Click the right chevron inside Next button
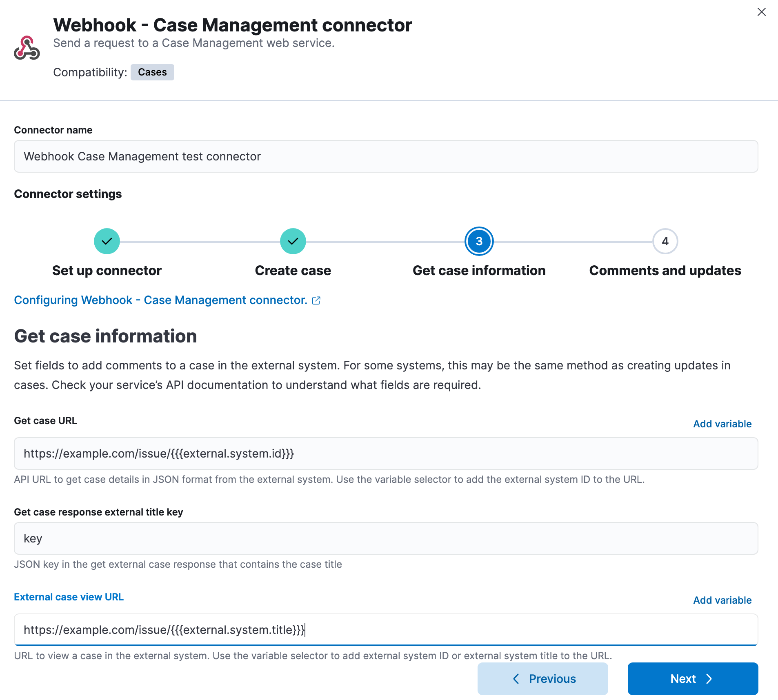The image size is (778, 700). point(709,678)
